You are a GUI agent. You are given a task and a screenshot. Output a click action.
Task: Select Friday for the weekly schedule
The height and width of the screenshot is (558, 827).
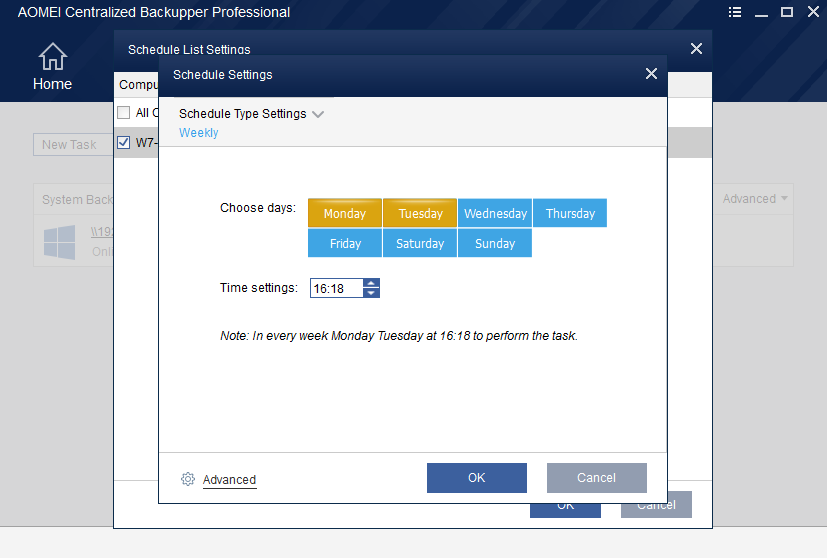[345, 243]
